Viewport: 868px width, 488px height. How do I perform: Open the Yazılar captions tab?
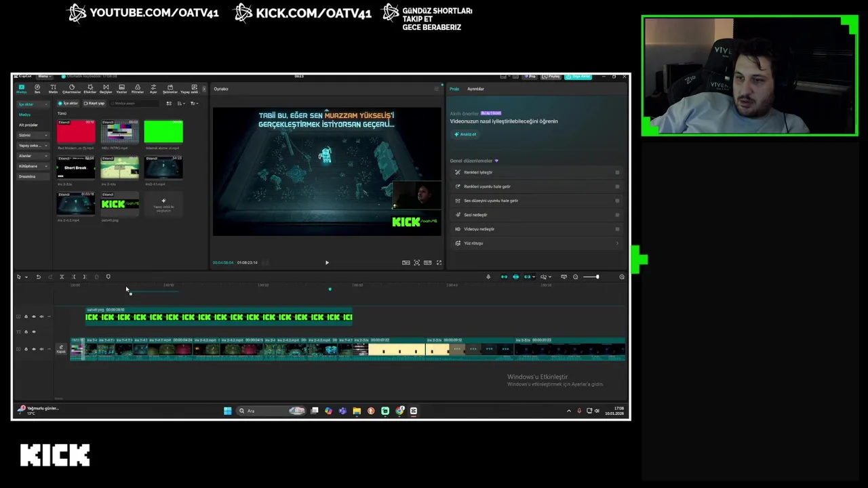(x=122, y=89)
